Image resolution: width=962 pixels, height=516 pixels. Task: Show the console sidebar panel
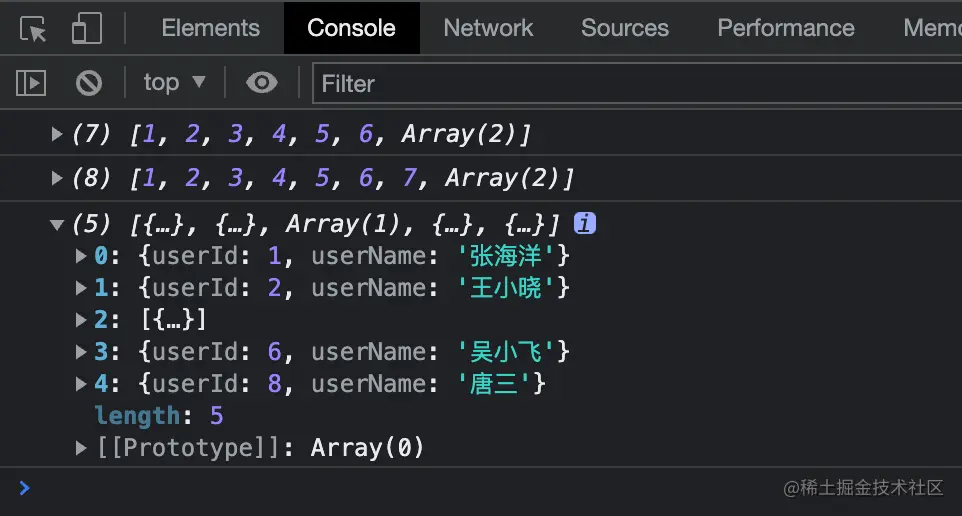31,83
